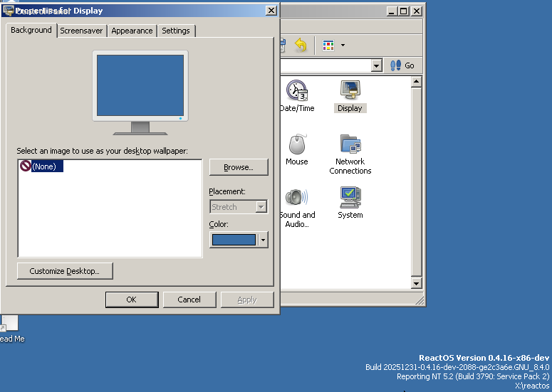Open the Network Connections icon

click(350, 145)
